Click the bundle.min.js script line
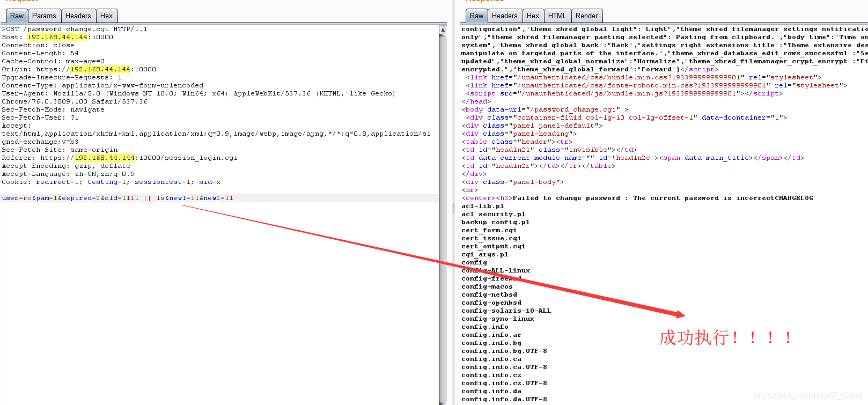The image size is (868, 405). [624, 93]
